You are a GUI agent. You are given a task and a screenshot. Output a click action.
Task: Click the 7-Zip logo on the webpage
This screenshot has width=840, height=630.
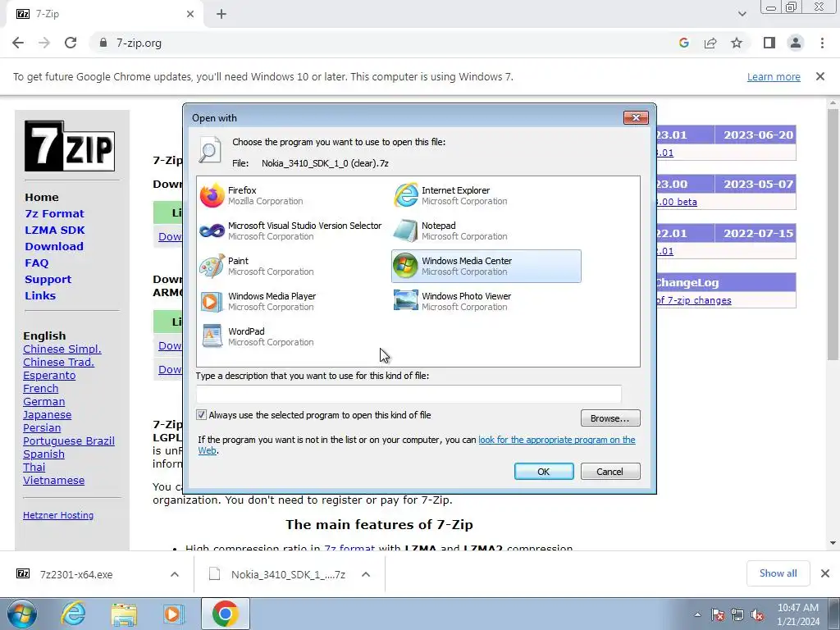pyautogui.click(x=70, y=146)
